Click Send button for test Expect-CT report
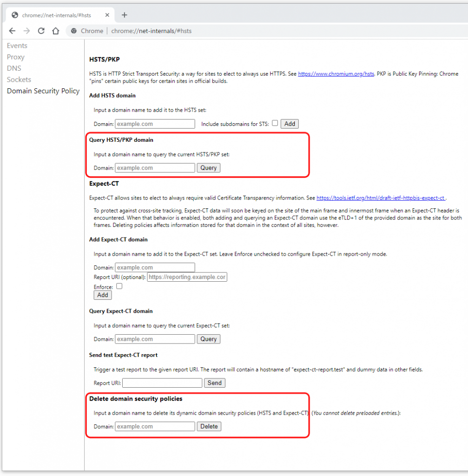 point(215,383)
